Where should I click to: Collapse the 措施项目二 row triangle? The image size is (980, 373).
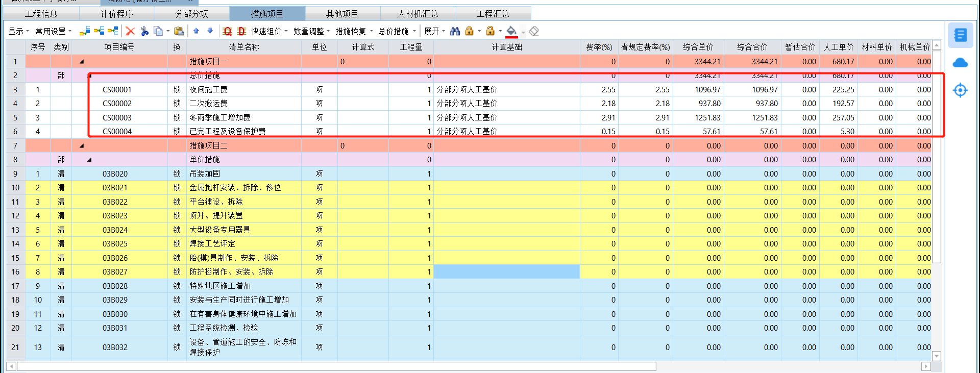click(x=82, y=146)
